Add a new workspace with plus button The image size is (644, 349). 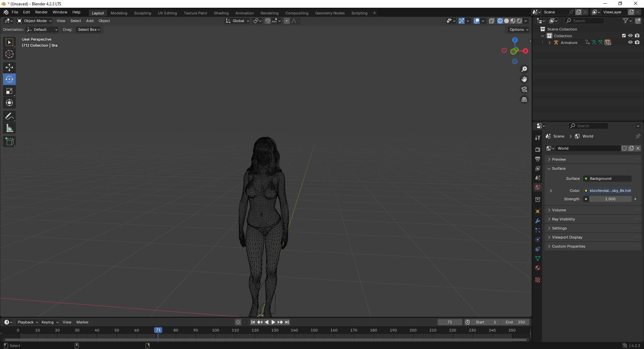pyautogui.click(x=374, y=13)
